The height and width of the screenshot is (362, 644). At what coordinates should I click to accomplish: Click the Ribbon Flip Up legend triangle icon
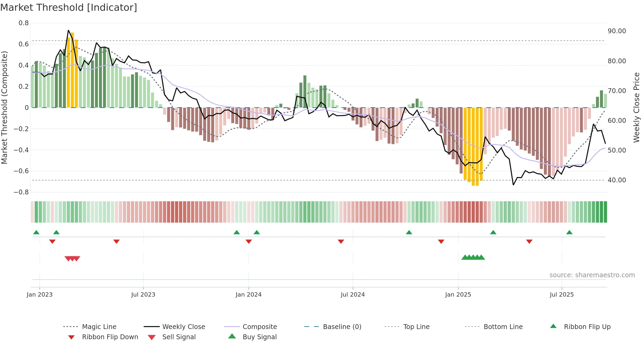coord(553,326)
